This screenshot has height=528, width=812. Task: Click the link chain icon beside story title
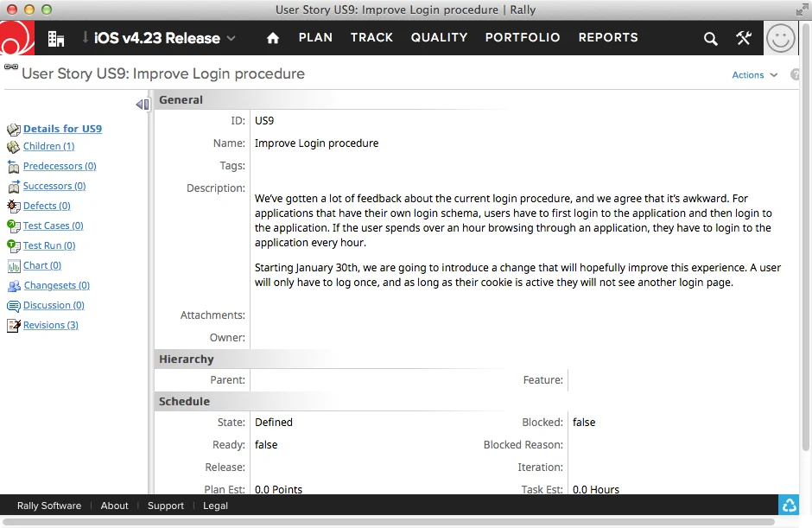[11, 67]
